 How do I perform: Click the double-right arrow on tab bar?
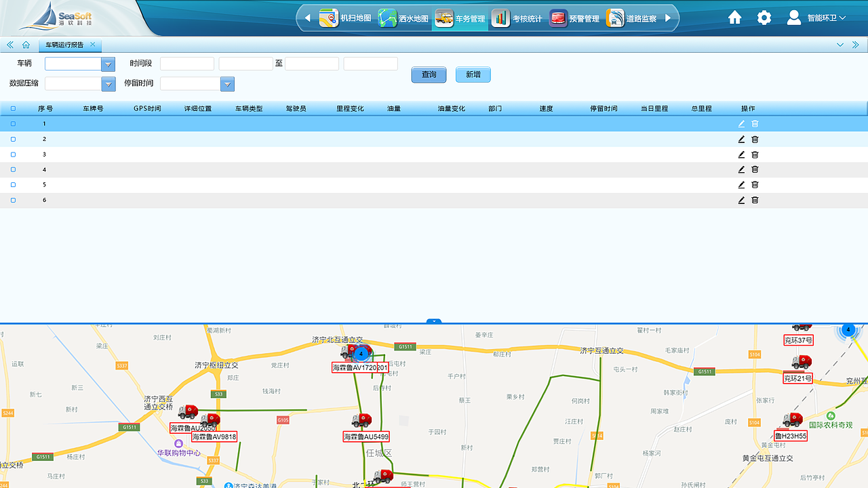pyautogui.click(x=856, y=45)
